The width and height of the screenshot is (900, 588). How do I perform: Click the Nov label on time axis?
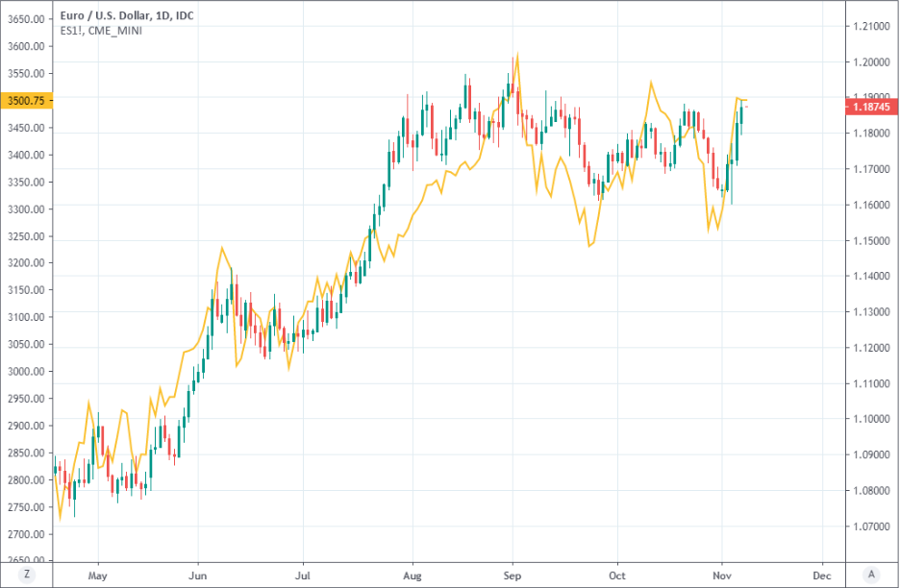click(x=720, y=575)
